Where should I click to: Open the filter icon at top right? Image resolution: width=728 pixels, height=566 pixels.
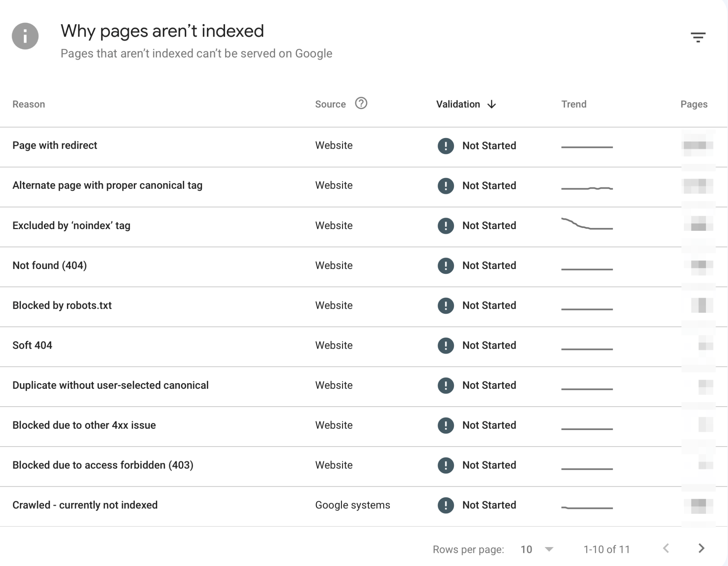(699, 37)
